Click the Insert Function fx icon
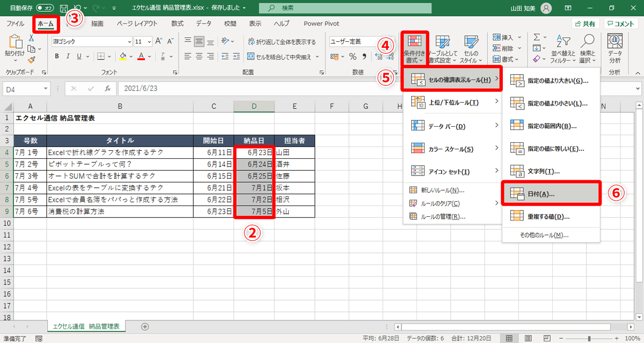Viewport: 644px width, 343px height. 108,89
